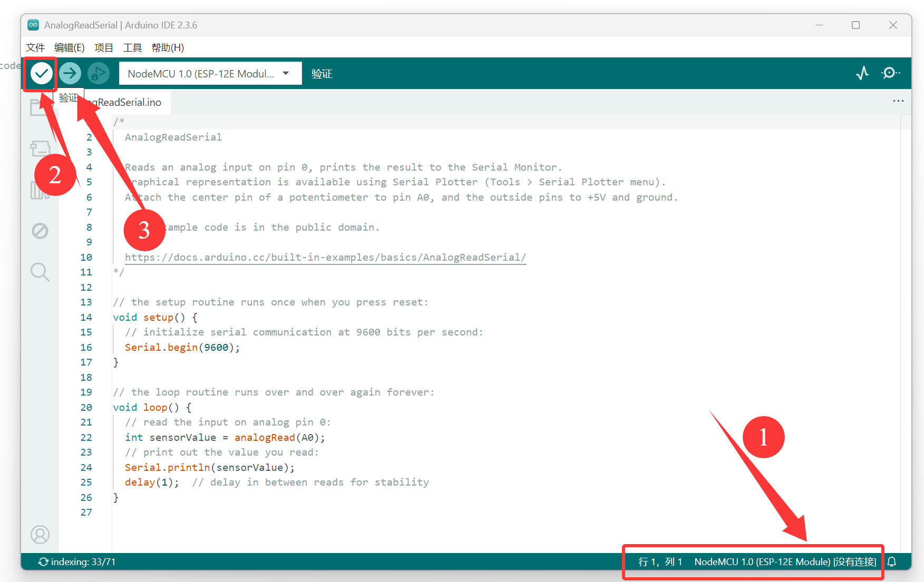Screen dimensions: 924x582
Task: Click the delay(1); statement
Action: coord(152,482)
